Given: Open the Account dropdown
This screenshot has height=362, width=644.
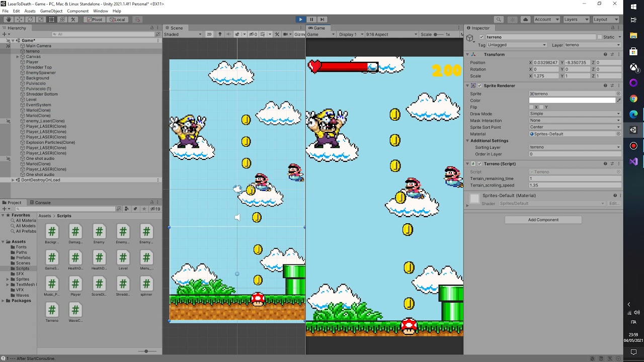Looking at the screenshot, I should [546, 20].
